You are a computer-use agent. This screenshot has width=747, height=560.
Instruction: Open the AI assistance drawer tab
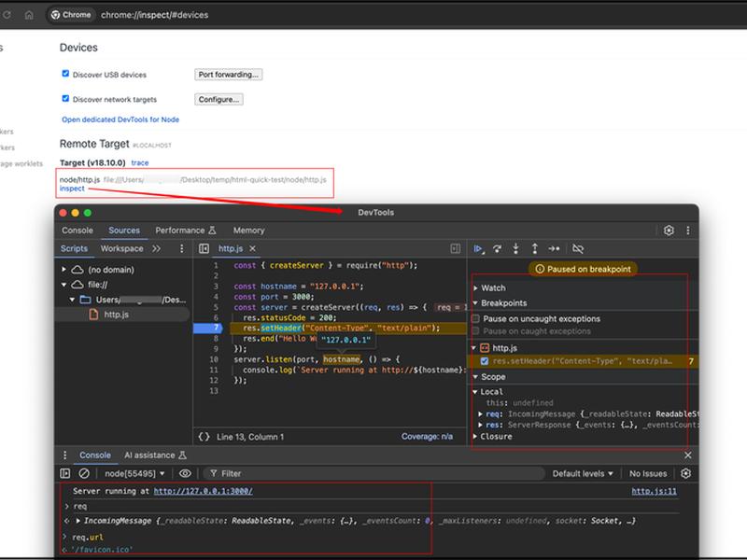point(155,455)
